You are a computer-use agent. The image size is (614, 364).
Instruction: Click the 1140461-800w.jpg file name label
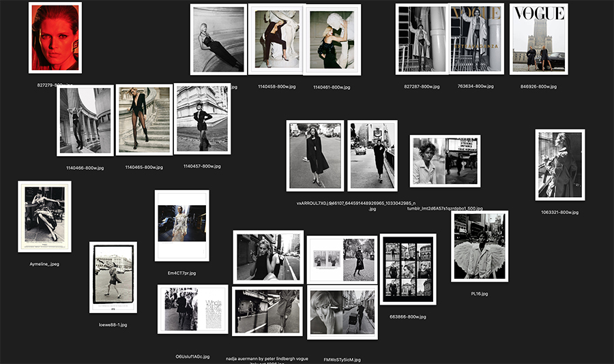click(x=332, y=87)
